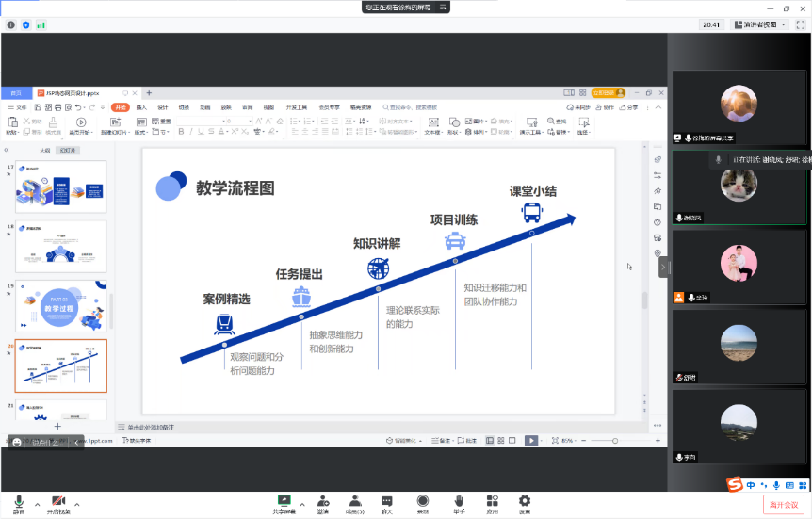Toggle underline text formatting
The height and width of the screenshot is (519, 812).
(x=201, y=132)
